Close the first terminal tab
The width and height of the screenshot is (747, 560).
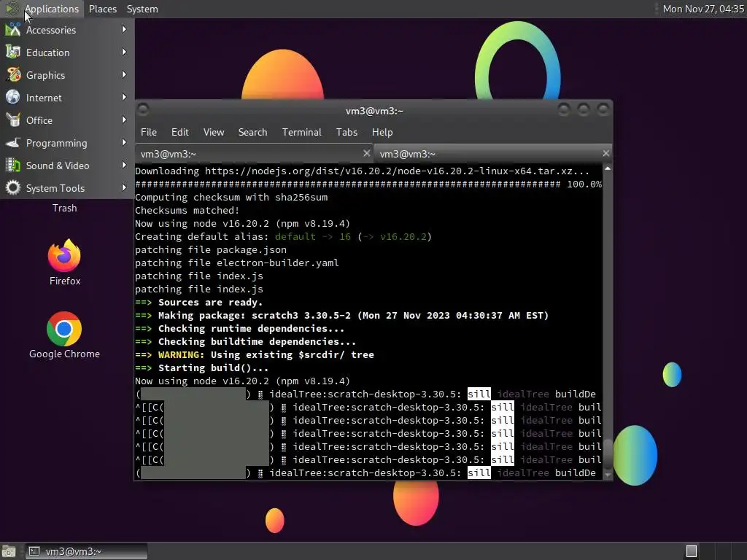[366, 153]
